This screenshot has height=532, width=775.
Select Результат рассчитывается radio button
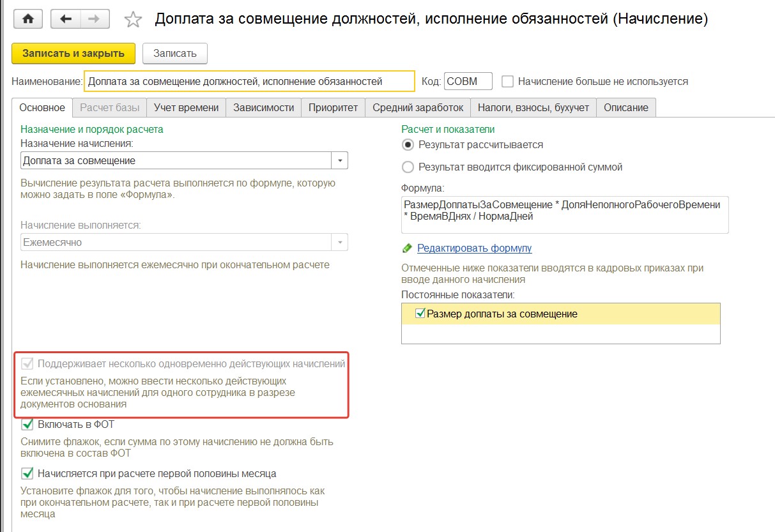pos(408,145)
